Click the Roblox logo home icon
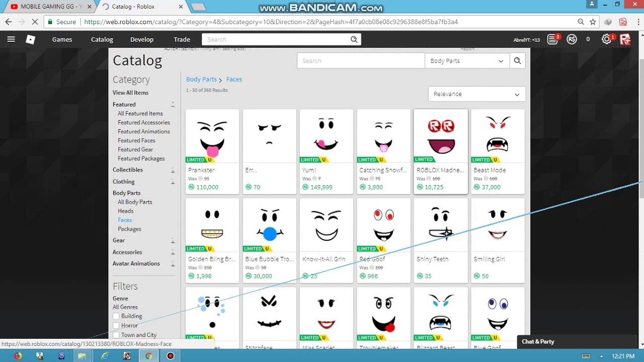 [31, 39]
